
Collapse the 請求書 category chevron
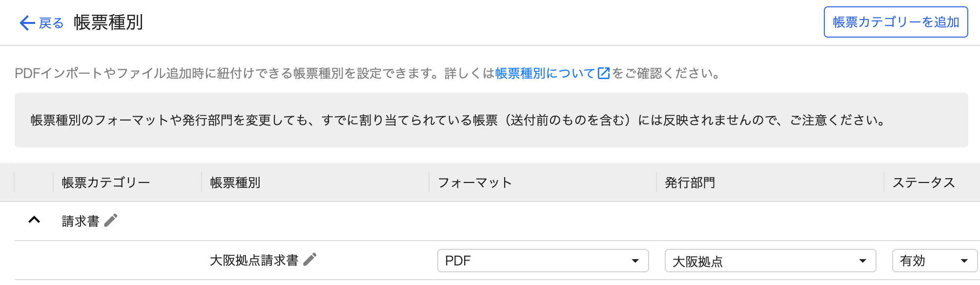coord(34,220)
